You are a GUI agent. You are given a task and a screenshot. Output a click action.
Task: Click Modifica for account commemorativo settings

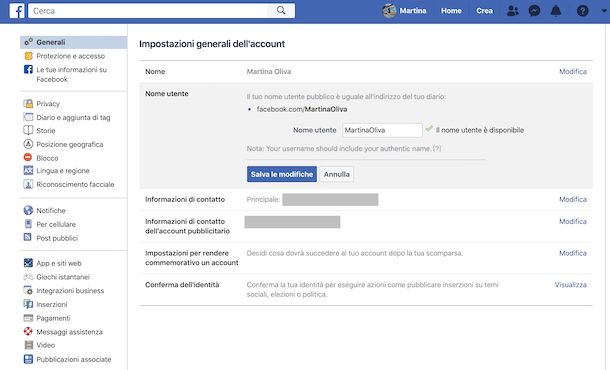pos(573,253)
